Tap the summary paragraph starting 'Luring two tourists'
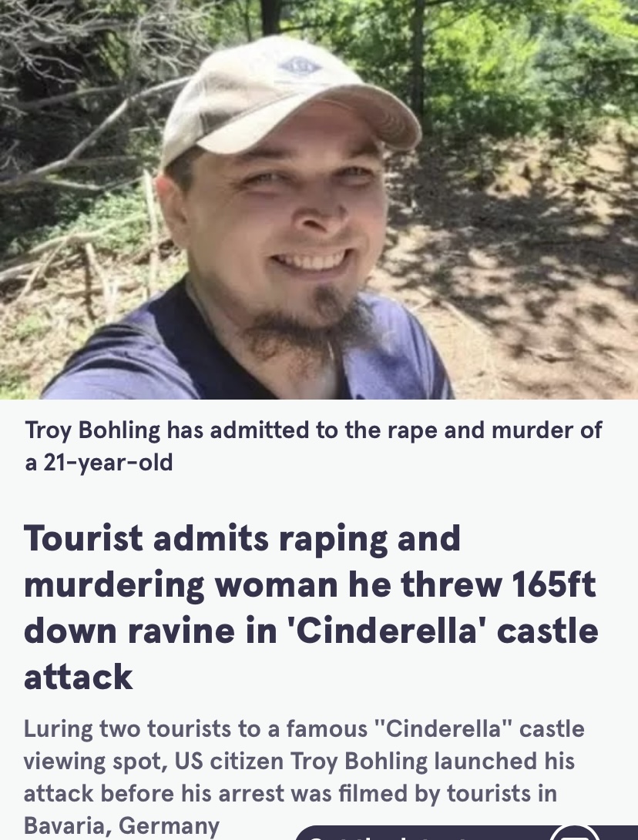Image resolution: width=638 pixels, height=840 pixels. (304, 777)
